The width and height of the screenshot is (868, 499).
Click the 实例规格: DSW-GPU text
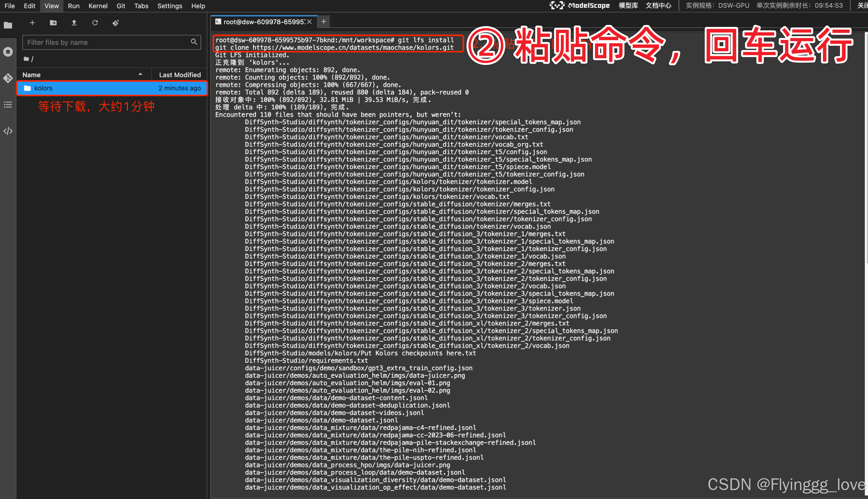tap(717, 6)
